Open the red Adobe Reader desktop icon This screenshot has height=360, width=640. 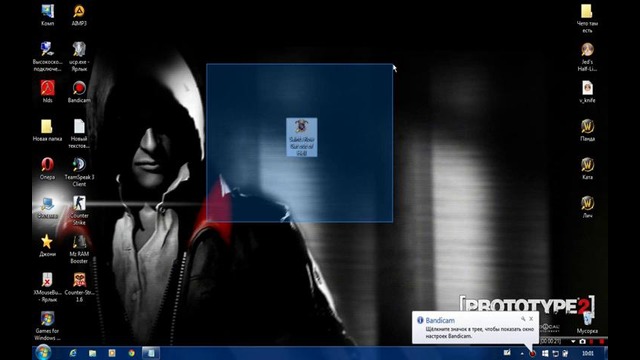click(47, 91)
